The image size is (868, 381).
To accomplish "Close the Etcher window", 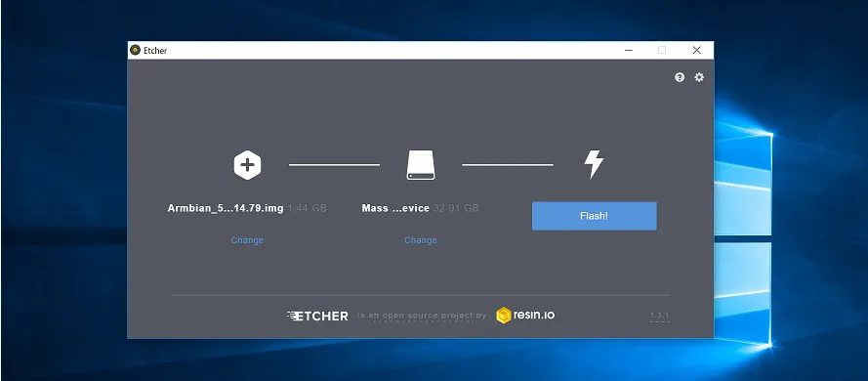I will tap(697, 51).
